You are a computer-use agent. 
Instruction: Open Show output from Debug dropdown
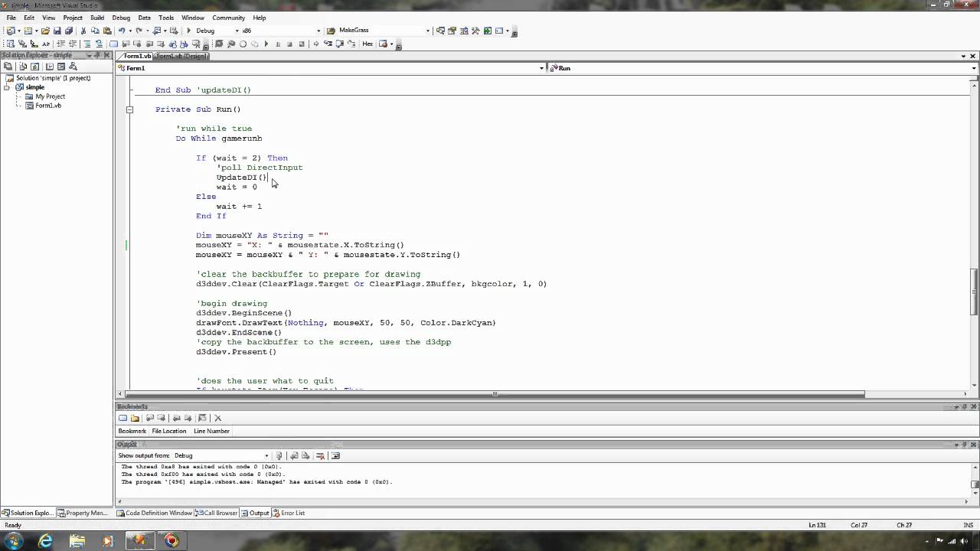pos(266,455)
